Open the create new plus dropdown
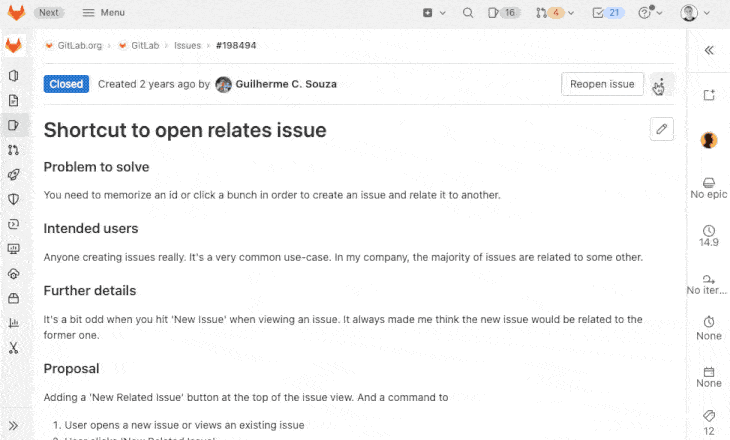Image resolution: width=730 pixels, height=440 pixels. click(434, 13)
